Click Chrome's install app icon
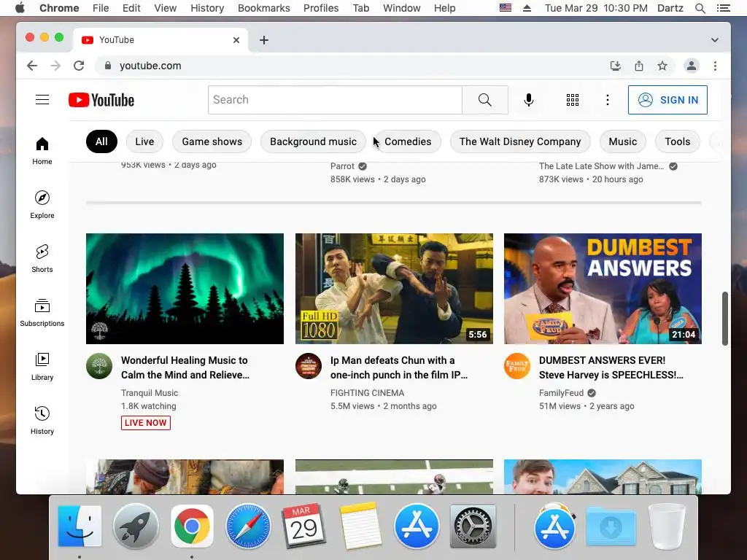 point(616,66)
